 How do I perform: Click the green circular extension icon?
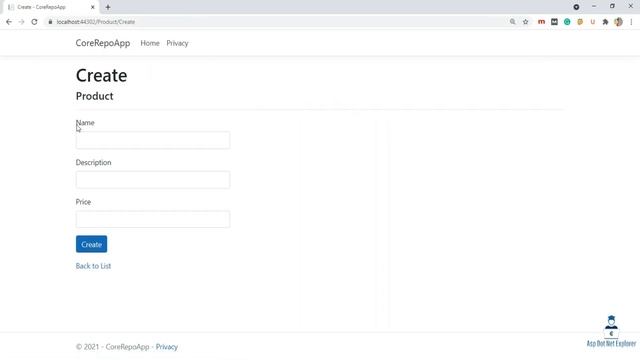tap(567, 22)
